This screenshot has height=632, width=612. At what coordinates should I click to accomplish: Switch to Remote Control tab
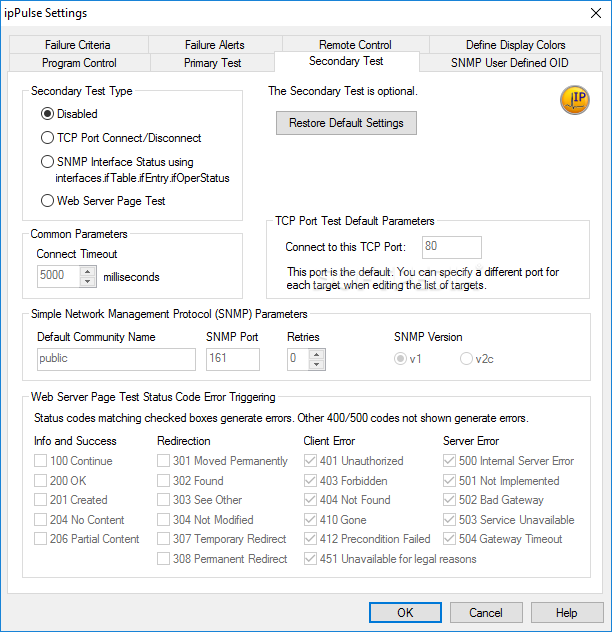355,44
